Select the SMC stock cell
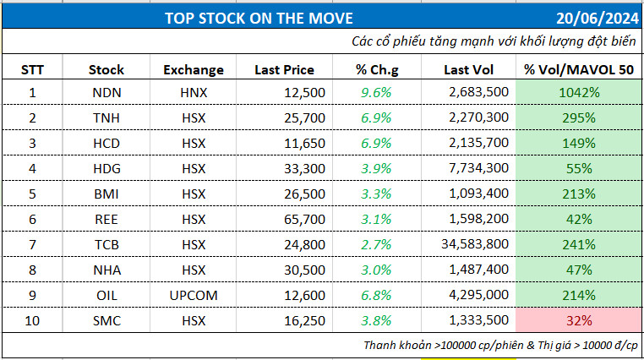 tap(106, 321)
